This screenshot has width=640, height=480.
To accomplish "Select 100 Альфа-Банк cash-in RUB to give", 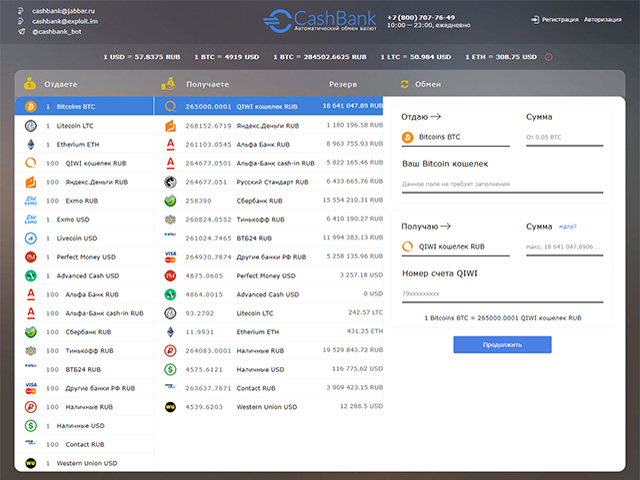I will [x=84, y=313].
